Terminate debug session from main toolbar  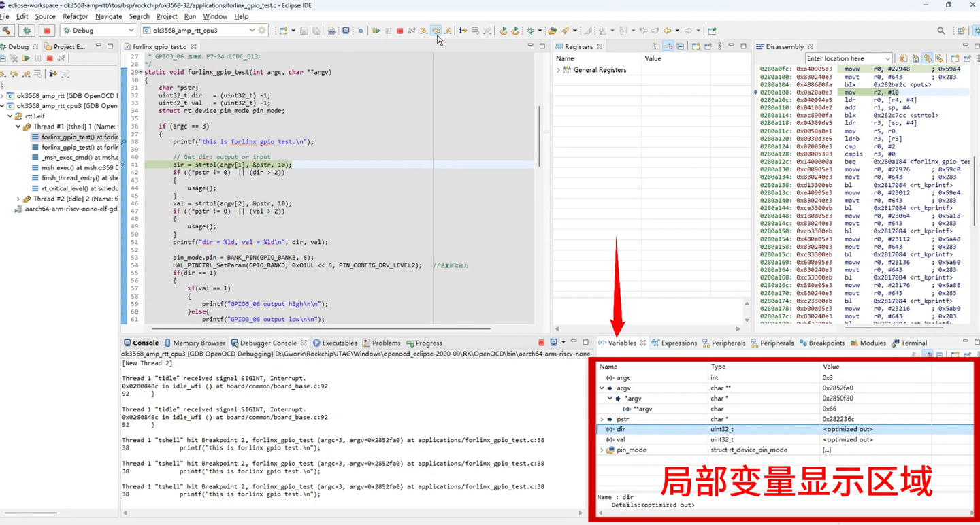(400, 31)
